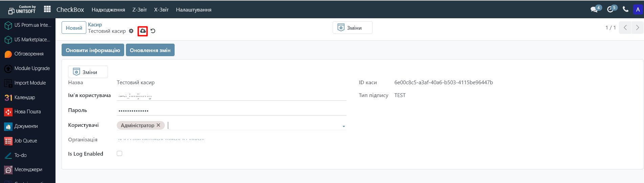Click the discard changes undo icon
The width and height of the screenshot is (644, 183).
pos(153,31)
